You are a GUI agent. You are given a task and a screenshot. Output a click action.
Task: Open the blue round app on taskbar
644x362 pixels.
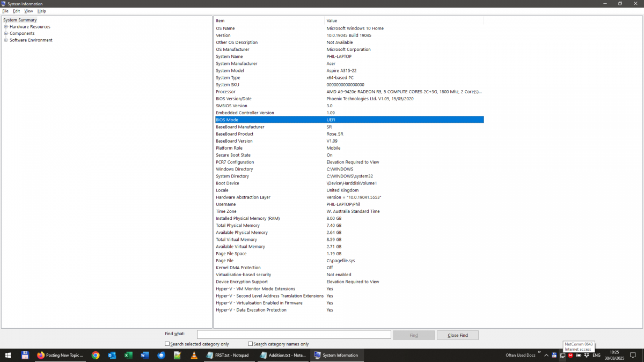coord(161,355)
